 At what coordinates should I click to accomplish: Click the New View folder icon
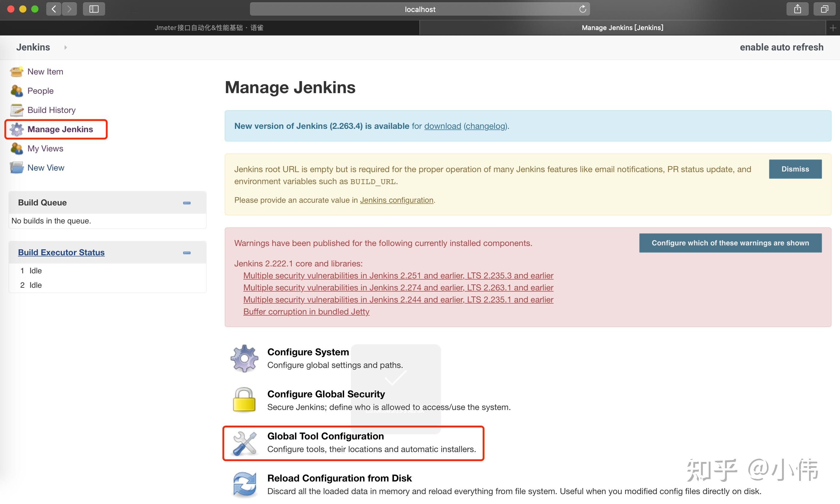click(16, 167)
